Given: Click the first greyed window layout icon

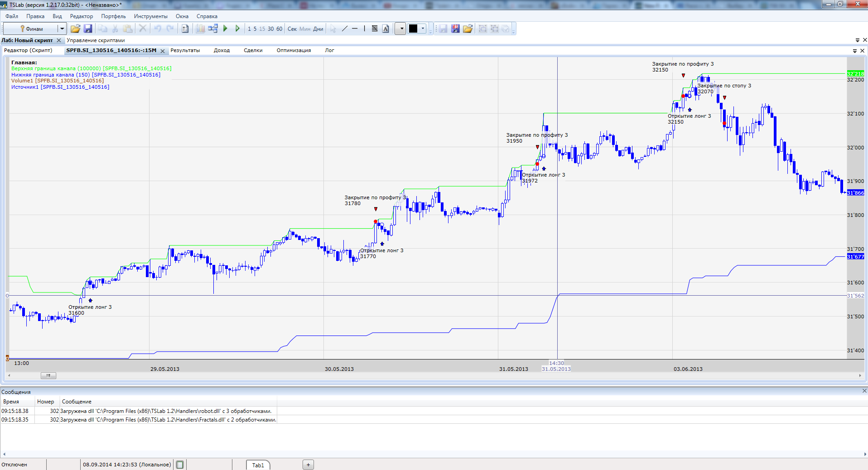Looking at the screenshot, I should pos(483,29).
